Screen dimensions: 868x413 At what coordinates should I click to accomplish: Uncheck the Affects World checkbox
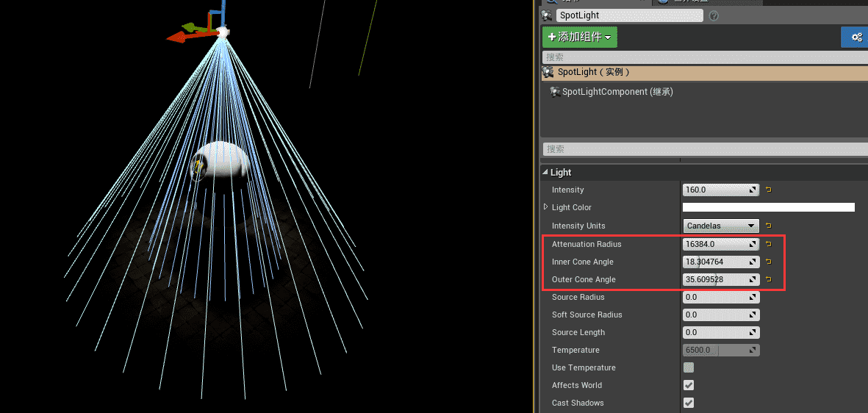689,385
